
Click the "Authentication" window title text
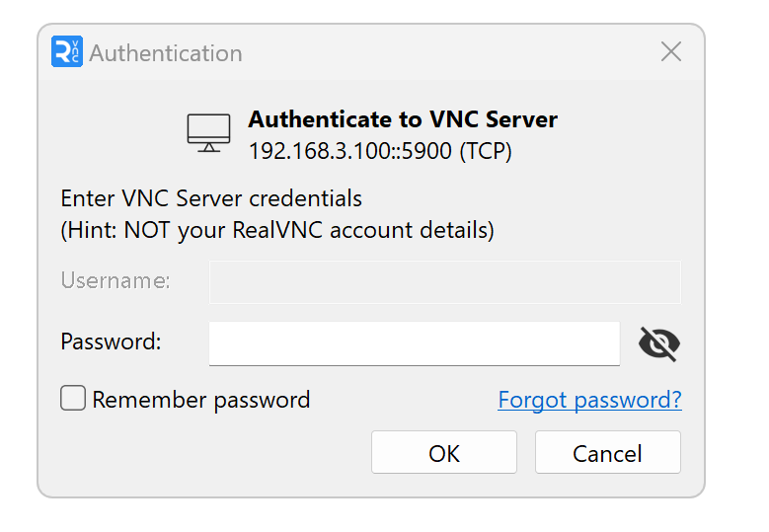click(166, 53)
